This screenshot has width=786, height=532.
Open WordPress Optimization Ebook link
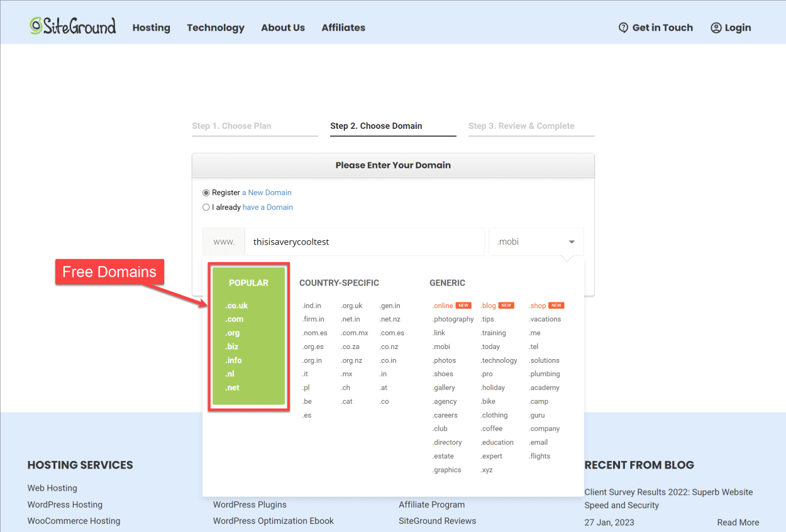(274, 521)
